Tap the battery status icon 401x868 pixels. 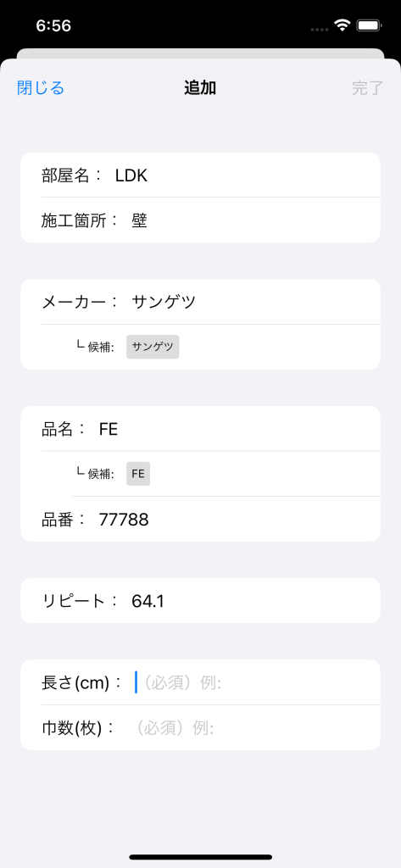(x=368, y=25)
